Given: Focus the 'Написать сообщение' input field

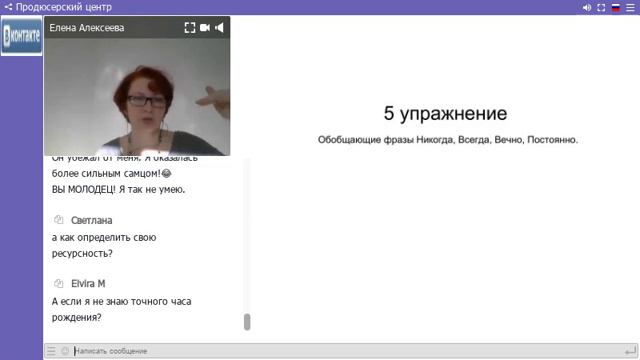Looking at the screenshot, I should pos(347,351).
